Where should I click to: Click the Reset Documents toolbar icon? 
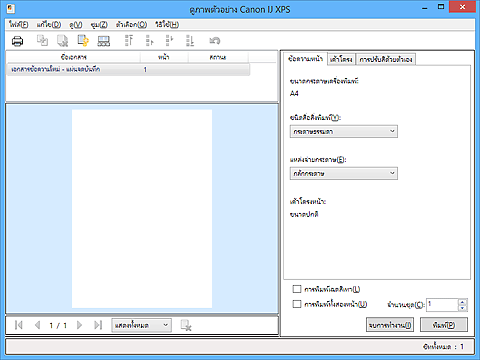tap(83, 41)
